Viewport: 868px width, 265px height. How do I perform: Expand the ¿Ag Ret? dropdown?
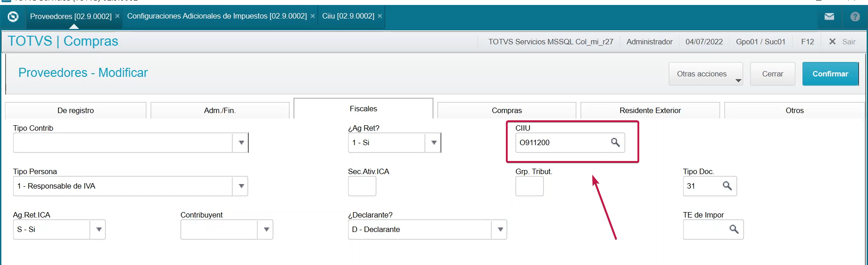point(433,142)
